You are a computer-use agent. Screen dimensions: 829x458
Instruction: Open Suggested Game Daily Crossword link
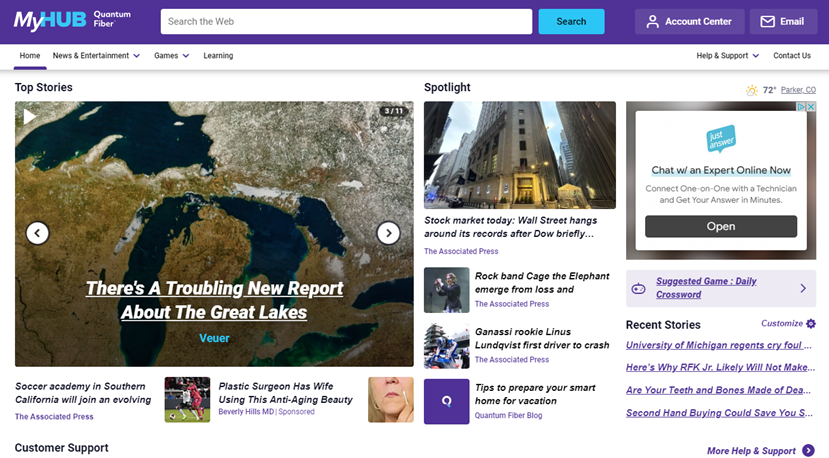point(706,288)
